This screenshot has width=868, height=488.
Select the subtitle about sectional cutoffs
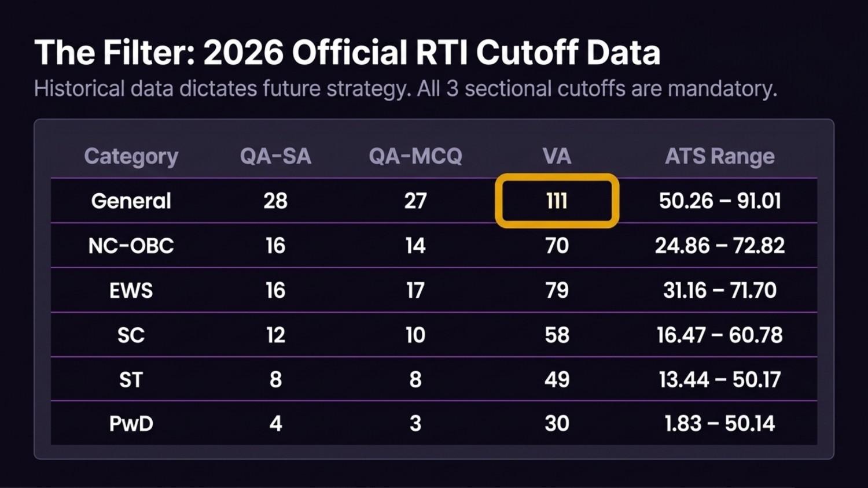tap(405, 89)
